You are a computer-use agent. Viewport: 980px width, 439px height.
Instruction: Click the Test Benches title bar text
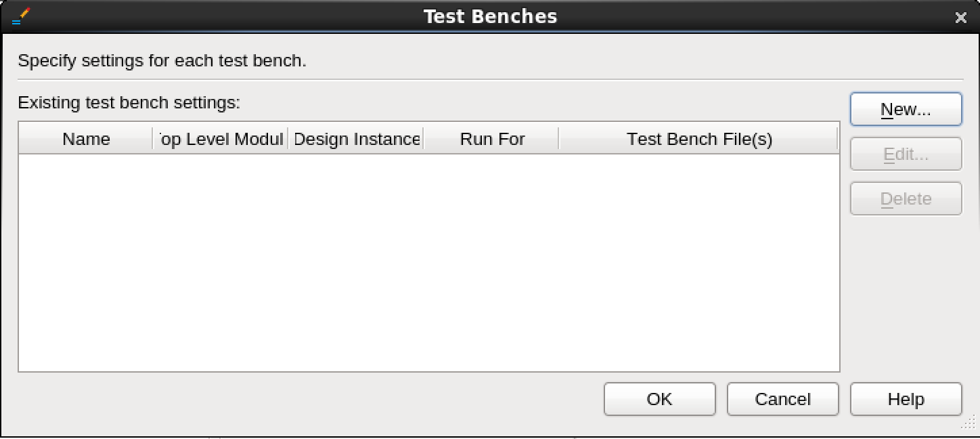490,16
